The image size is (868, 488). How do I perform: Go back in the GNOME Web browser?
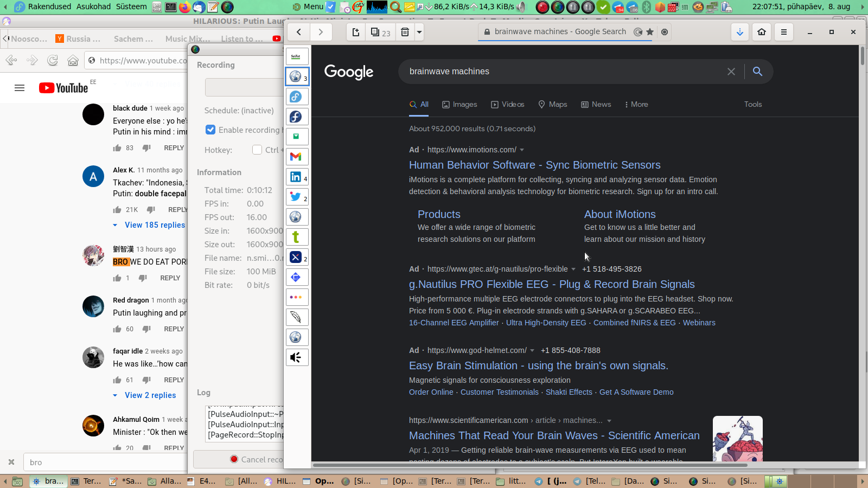[299, 32]
